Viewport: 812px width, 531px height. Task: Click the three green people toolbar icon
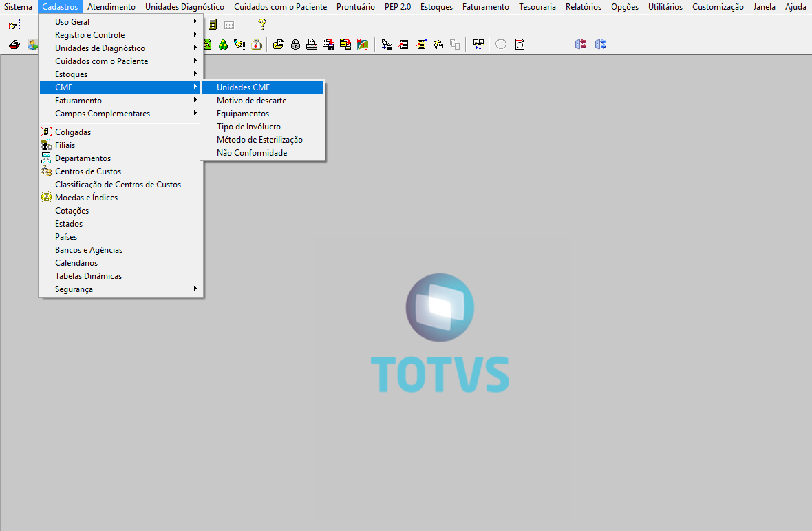pyautogui.click(x=223, y=45)
